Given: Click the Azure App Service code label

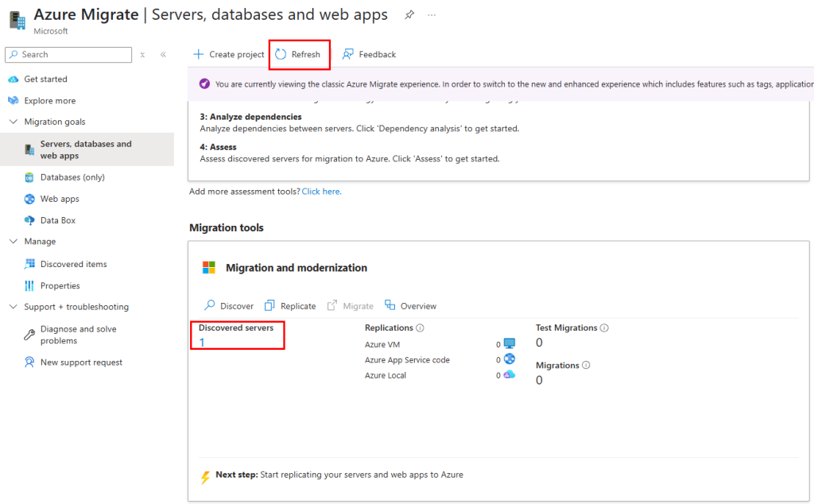Looking at the screenshot, I should (408, 359).
